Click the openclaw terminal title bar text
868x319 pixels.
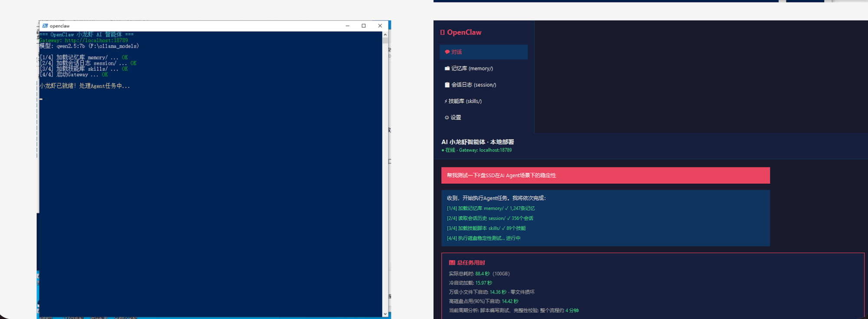(59, 26)
